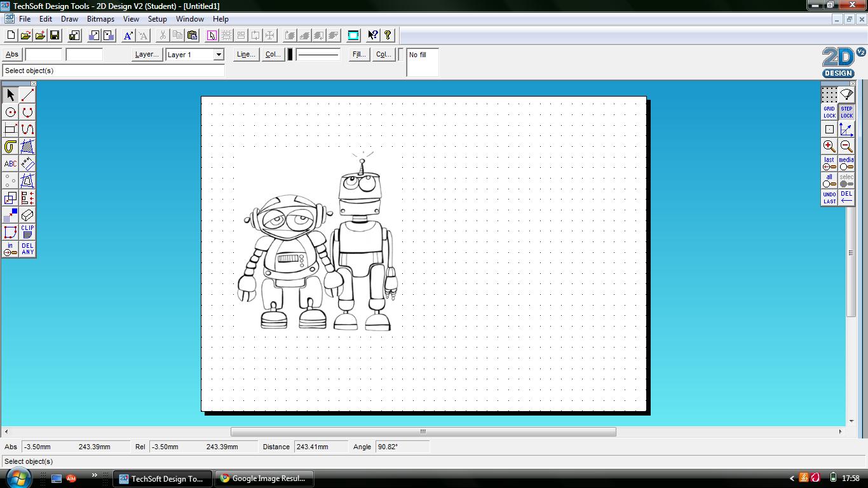Activate the selection arrow pointer tool
Screen dimensions: 868x488
10,94
